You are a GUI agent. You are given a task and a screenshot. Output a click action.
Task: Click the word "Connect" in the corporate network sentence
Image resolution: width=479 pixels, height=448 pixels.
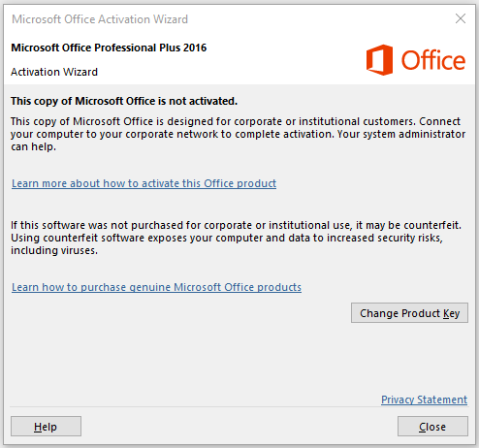(439, 121)
